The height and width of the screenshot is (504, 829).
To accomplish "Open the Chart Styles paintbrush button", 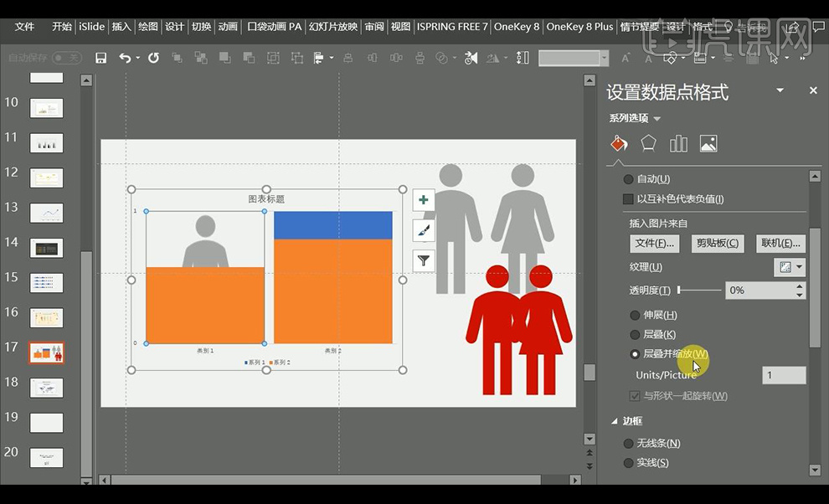I will click(424, 230).
